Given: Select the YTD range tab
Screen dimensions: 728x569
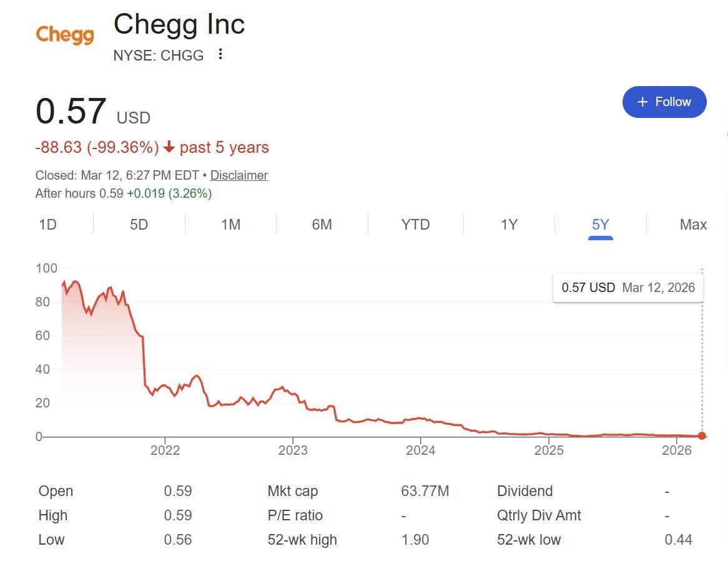Looking at the screenshot, I should 415,225.
